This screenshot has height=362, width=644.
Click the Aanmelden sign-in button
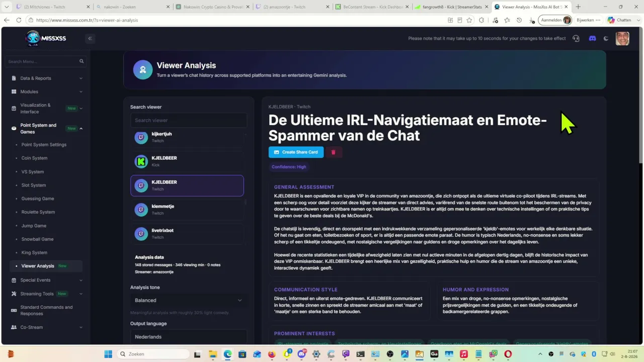(555, 20)
